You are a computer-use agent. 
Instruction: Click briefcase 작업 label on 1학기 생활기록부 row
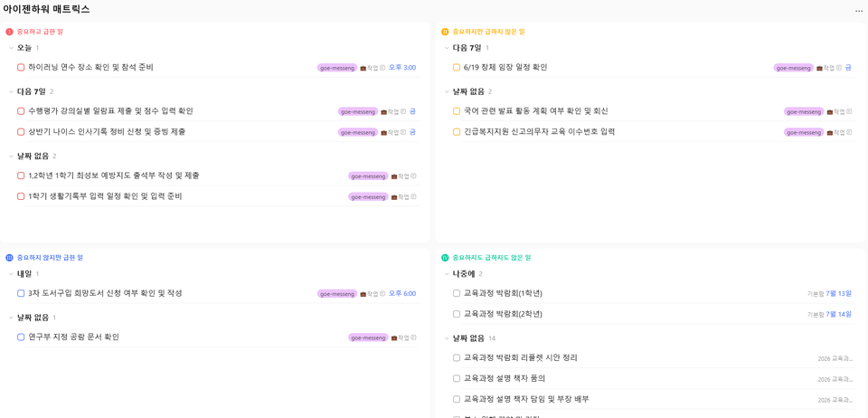coord(400,196)
